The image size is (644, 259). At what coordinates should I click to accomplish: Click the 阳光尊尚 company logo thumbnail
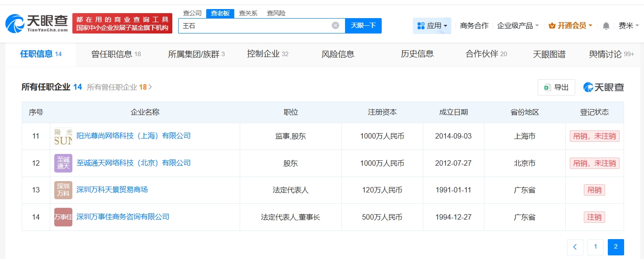[63, 136]
